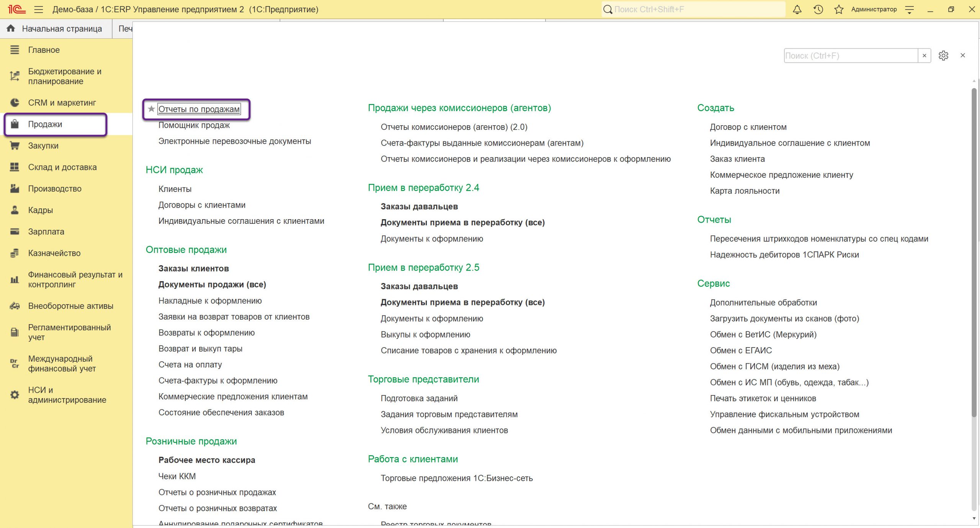Click the search magnifier icon in title bar
The width and height of the screenshot is (980, 528).
pos(608,10)
